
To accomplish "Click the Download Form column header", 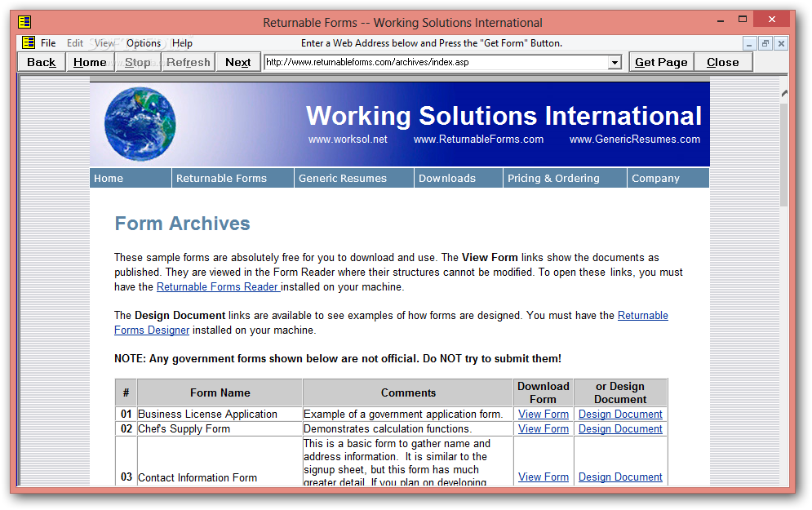I will (x=544, y=393).
